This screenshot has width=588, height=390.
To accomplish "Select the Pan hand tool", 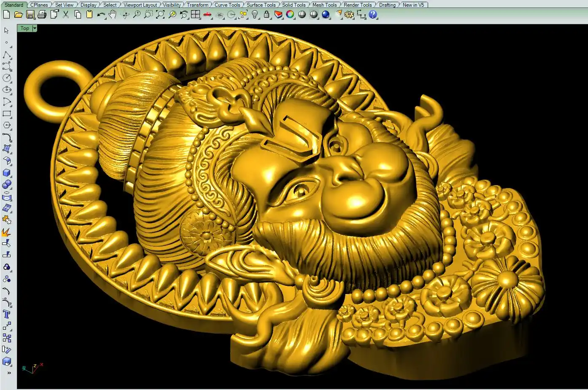I will tap(113, 15).
